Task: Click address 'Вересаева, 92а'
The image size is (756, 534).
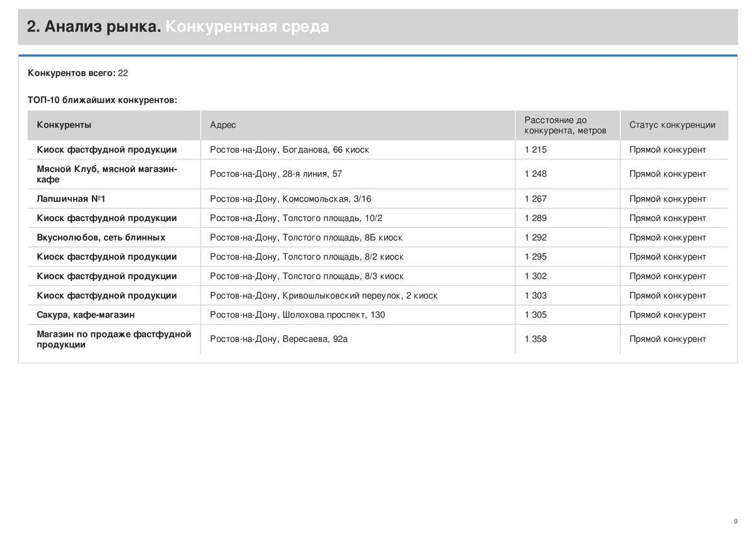Action: coord(315,339)
